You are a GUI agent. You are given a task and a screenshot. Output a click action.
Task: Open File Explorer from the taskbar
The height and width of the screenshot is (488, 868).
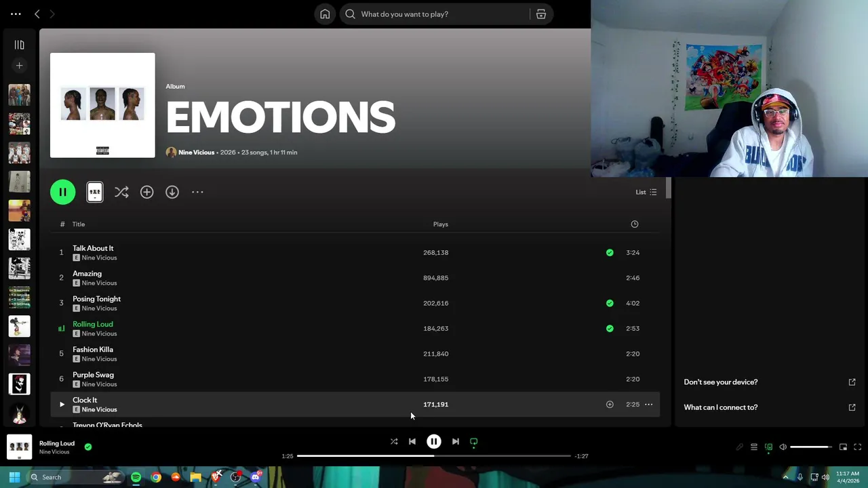(195, 477)
